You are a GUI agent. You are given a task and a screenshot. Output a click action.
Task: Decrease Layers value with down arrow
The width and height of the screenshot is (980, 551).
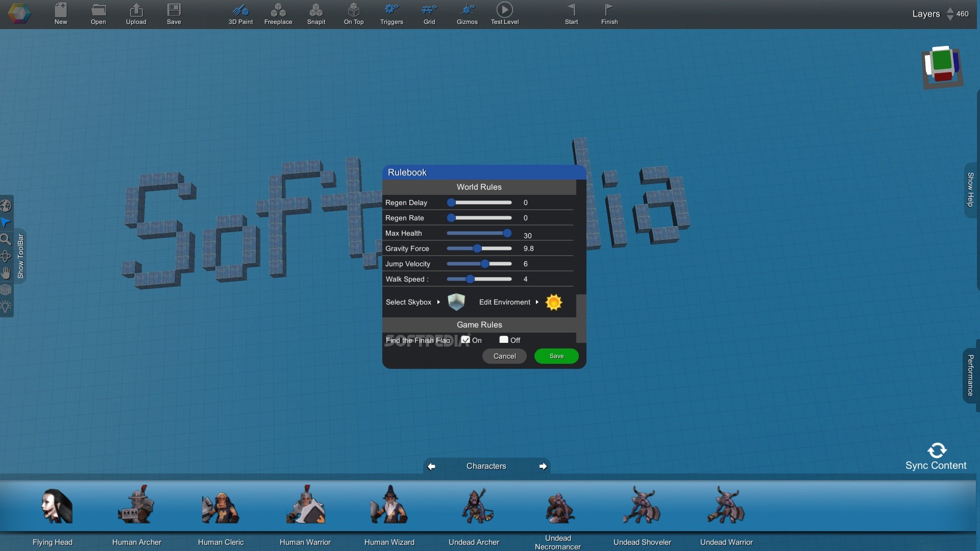(950, 18)
